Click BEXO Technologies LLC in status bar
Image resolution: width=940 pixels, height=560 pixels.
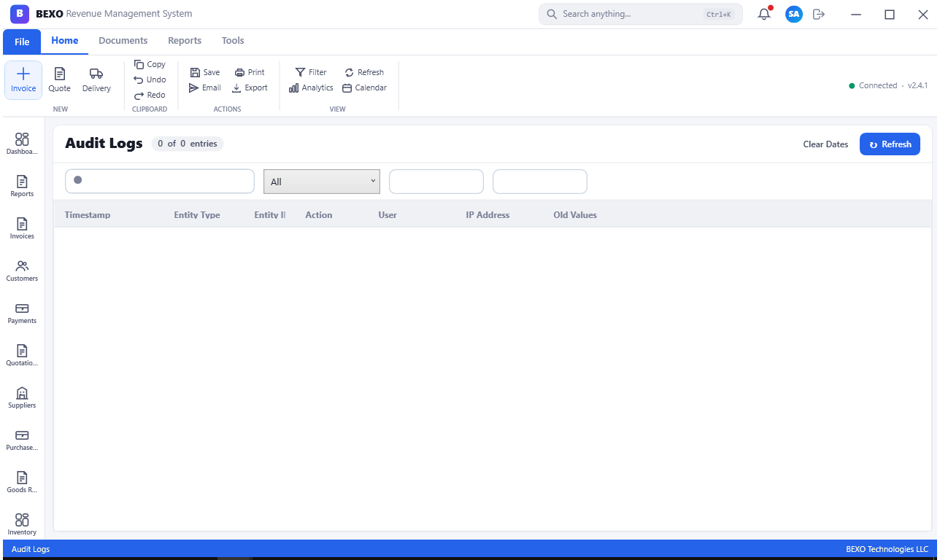887,549
